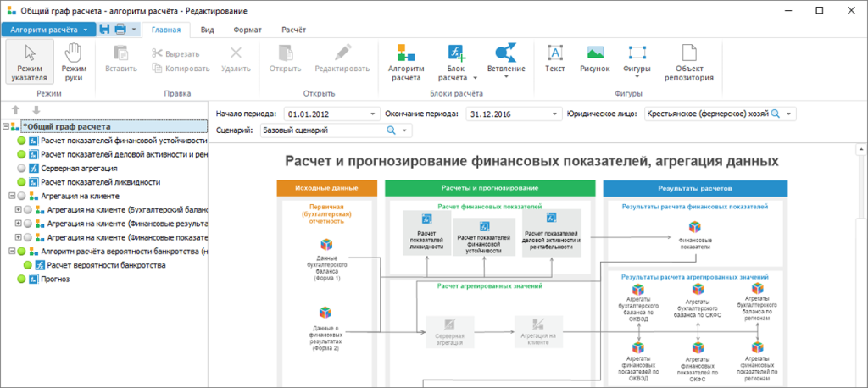Open the Юридическое лицо dropdown arrow
The height and width of the screenshot is (388, 868).
(788, 114)
